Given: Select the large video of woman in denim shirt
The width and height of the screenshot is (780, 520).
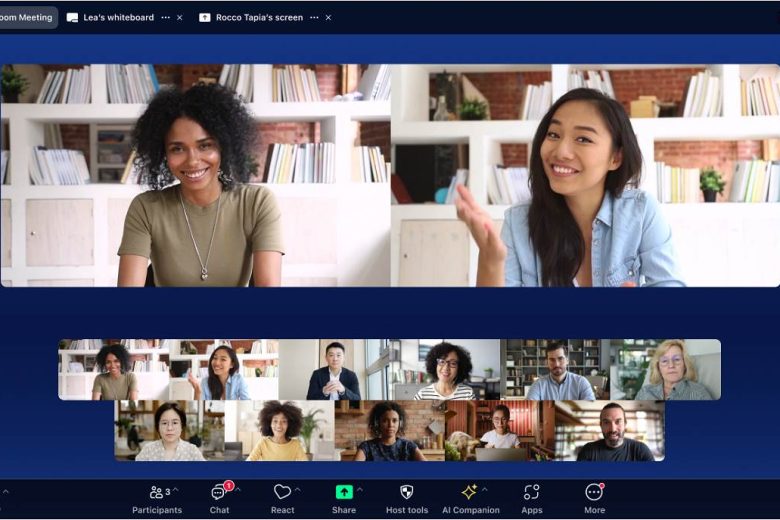Looking at the screenshot, I should click(585, 176).
